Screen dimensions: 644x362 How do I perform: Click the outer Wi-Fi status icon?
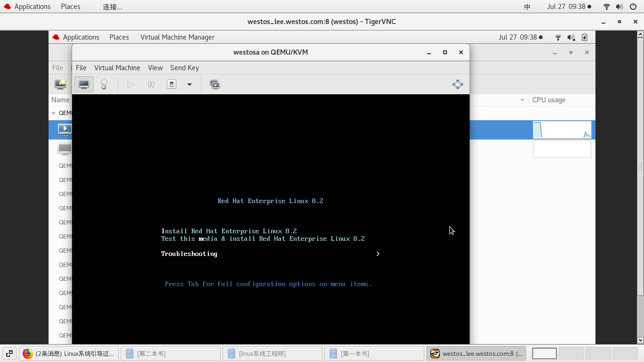pos(607,7)
